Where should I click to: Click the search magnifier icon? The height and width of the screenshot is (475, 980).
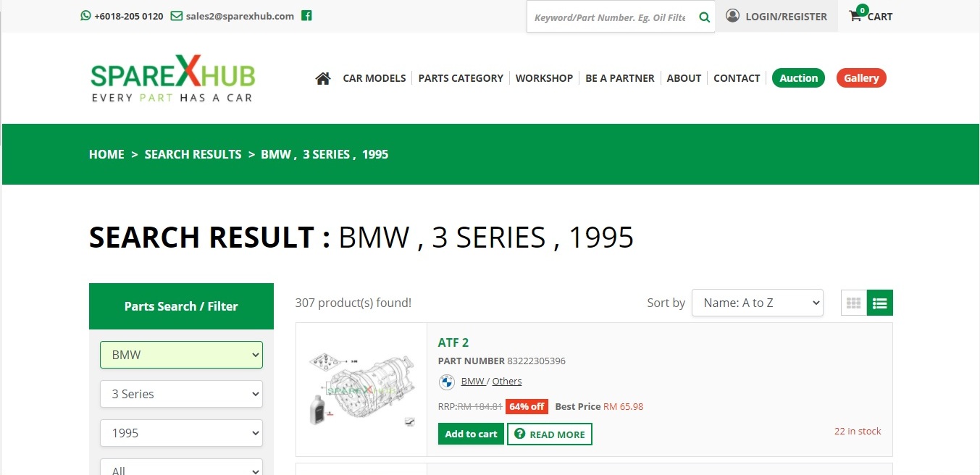tap(704, 17)
